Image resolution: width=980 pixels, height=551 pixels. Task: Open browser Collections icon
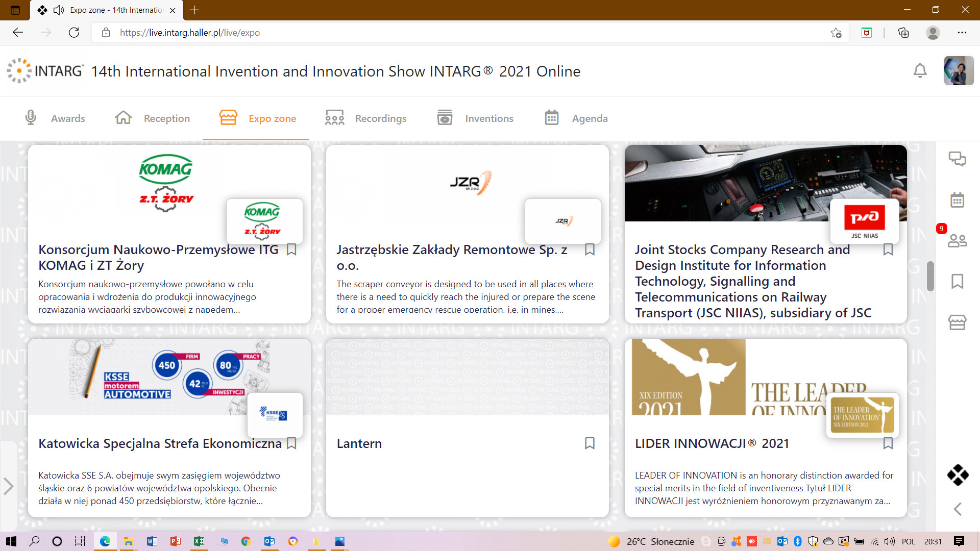click(x=903, y=33)
